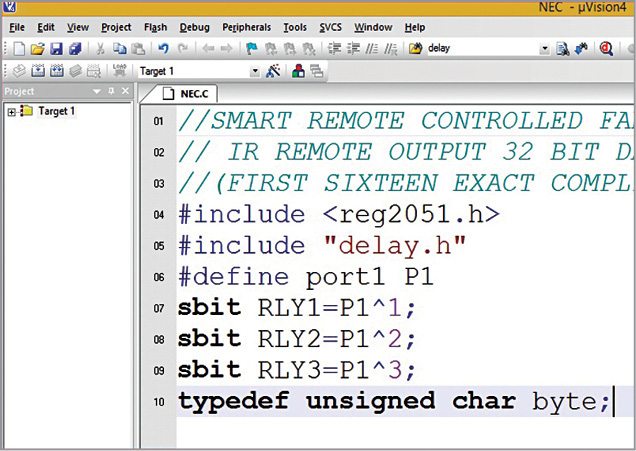
Task: Click the Cut scissors icon
Action: pos(101,48)
